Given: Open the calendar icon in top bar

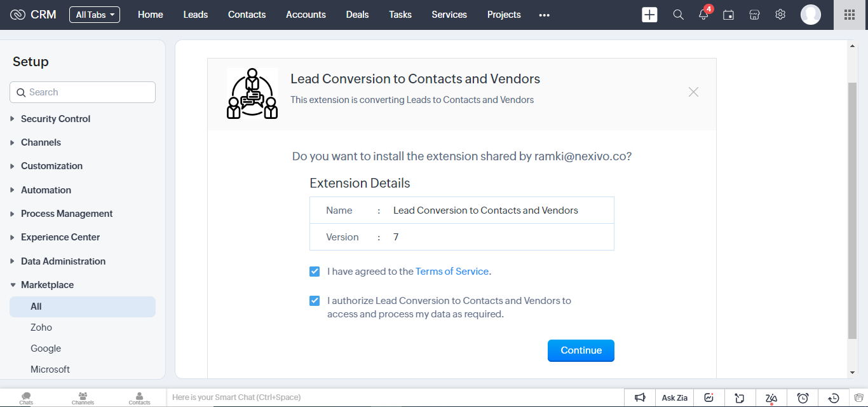Looking at the screenshot, I should click(729, 15).
